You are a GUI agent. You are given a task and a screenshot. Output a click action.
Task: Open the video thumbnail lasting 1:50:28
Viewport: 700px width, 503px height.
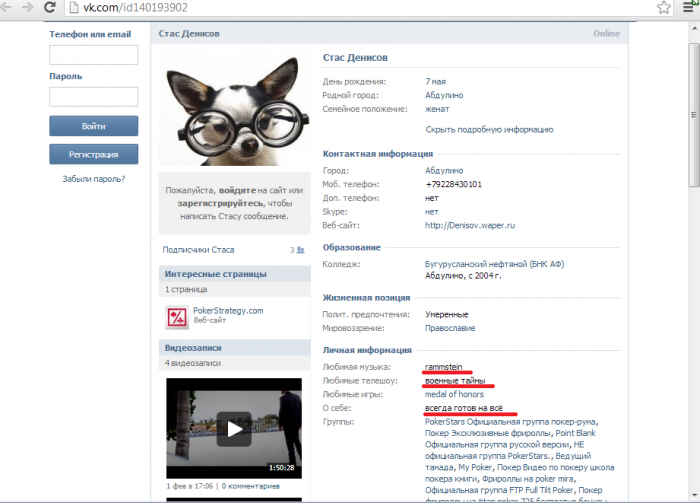pyautogui.click(x=234, y=428)
